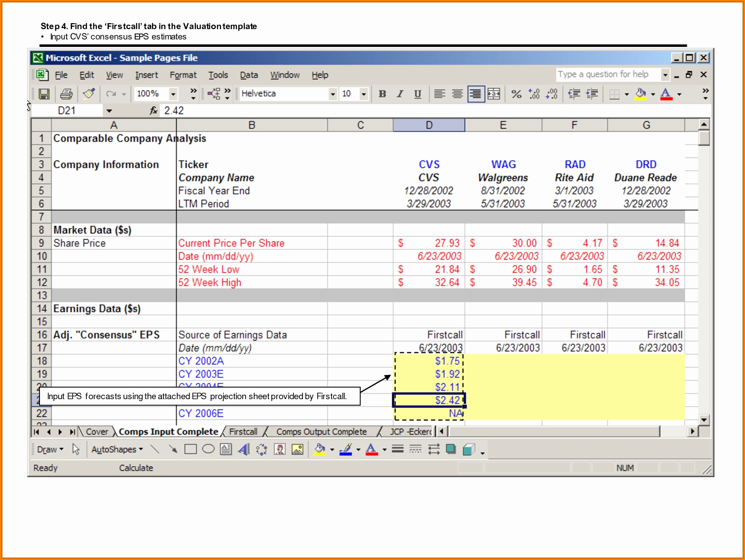Select the Arrow drawing tool
745x560 pixels.
173,449
